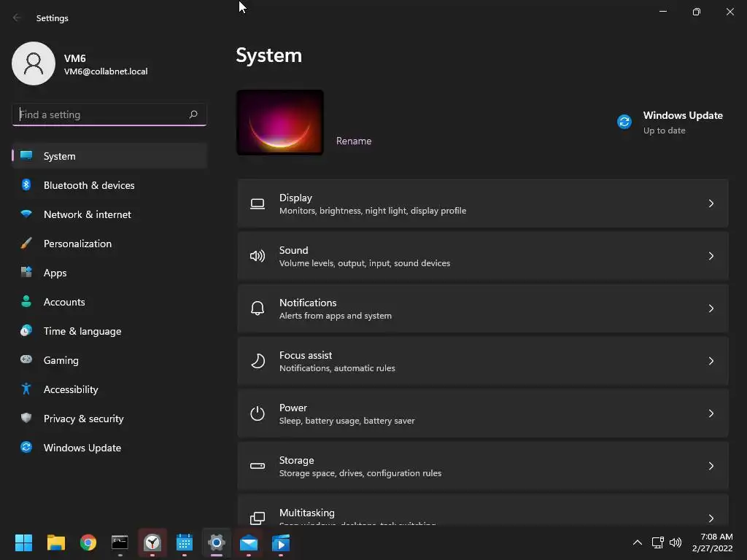The image size is (747, 560).
Task: Click the Display laptop icon
Action: coord(258,204)
